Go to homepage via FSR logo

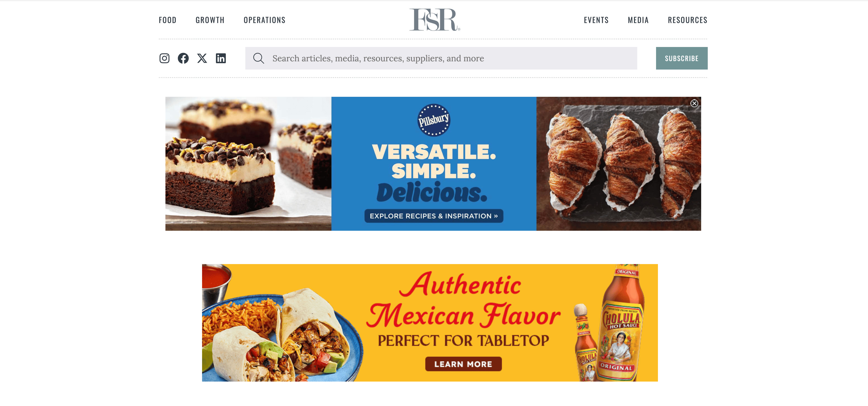click(x=434, y=20)
